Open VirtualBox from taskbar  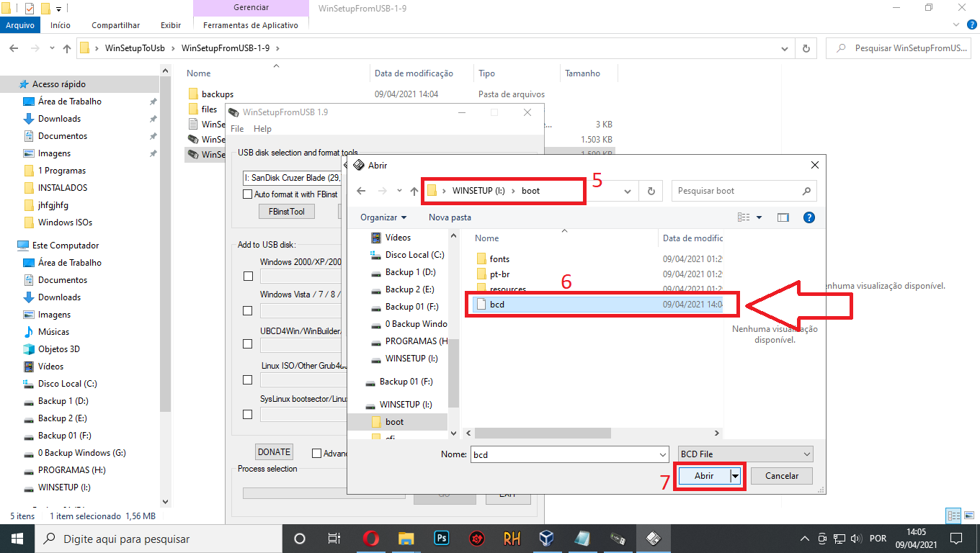point(547,539)
